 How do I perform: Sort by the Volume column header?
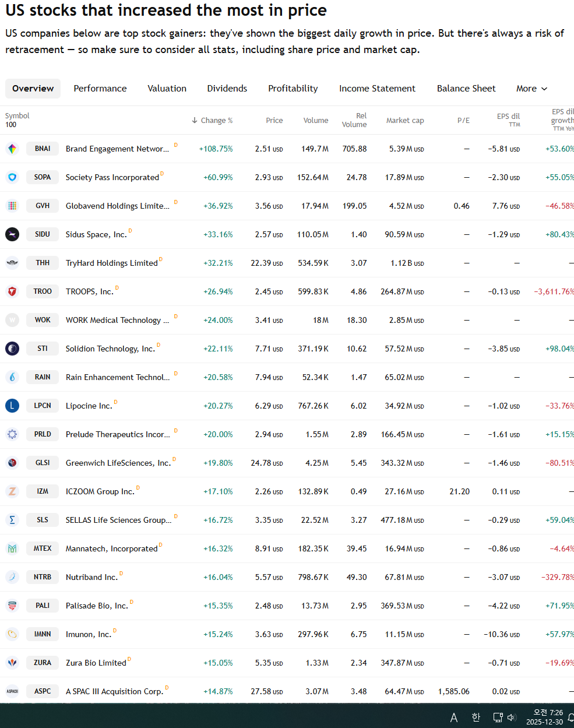(316, 120)
